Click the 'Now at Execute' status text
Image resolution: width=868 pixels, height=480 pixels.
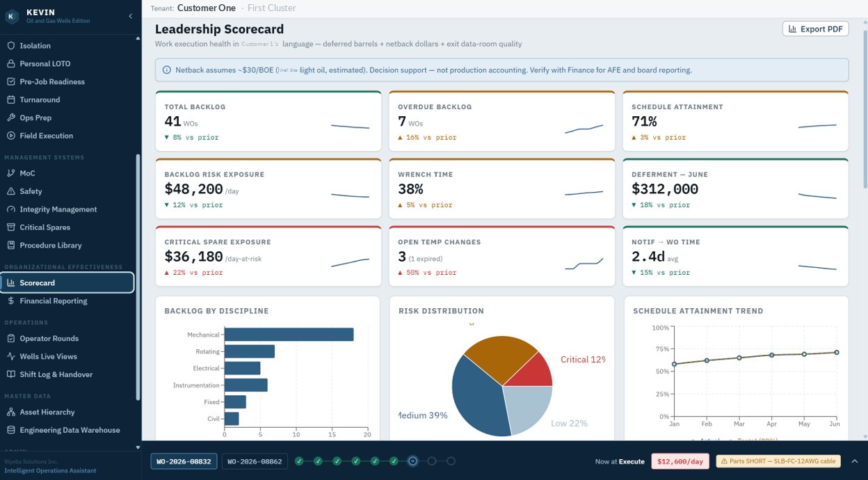click(x=620, y=461)
